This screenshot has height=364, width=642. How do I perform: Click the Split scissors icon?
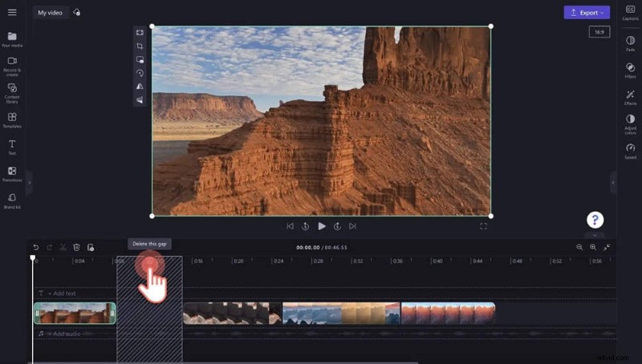click(63, 247)
